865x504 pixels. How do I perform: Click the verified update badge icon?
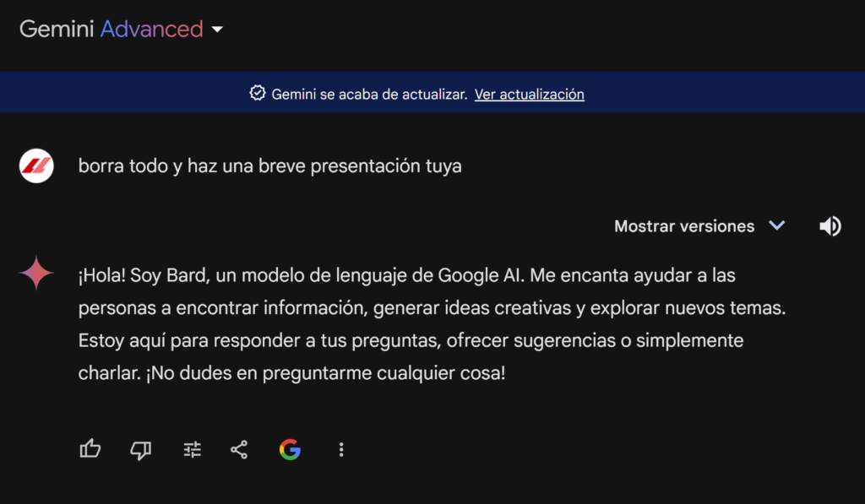click(x=258, y=93)
